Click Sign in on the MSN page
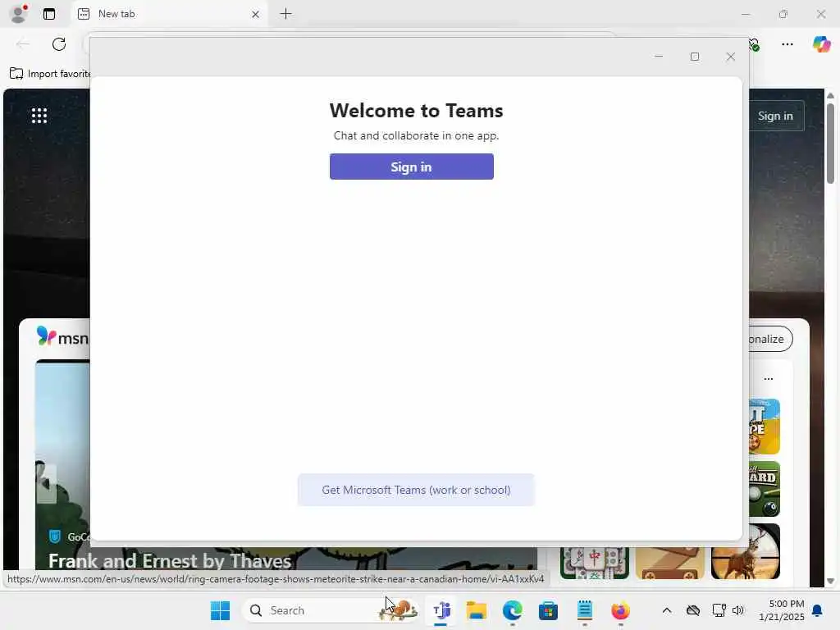The height and width of the screenshot is (630, 840). [775, 116]
